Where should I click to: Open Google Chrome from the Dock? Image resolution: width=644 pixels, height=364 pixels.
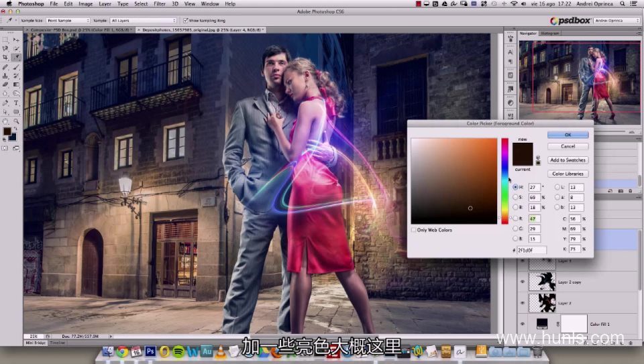coord(122,351)
